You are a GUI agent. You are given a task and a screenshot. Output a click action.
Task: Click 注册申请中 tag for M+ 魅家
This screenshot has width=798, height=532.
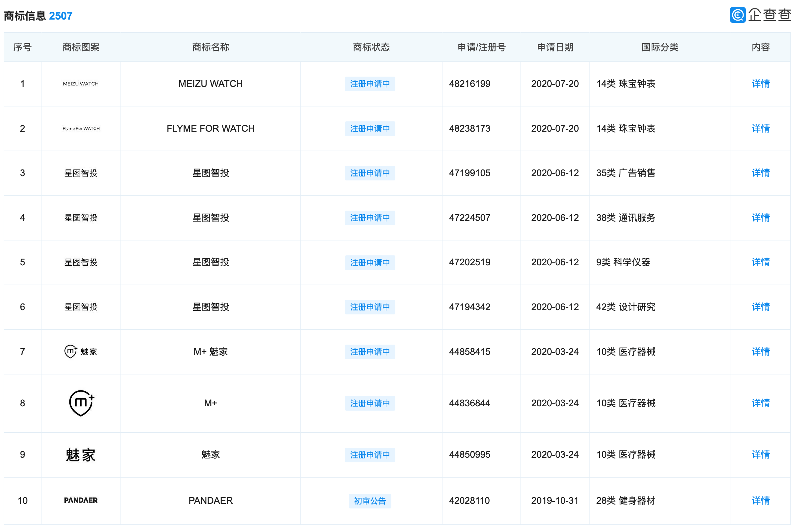tap(370, 352)
